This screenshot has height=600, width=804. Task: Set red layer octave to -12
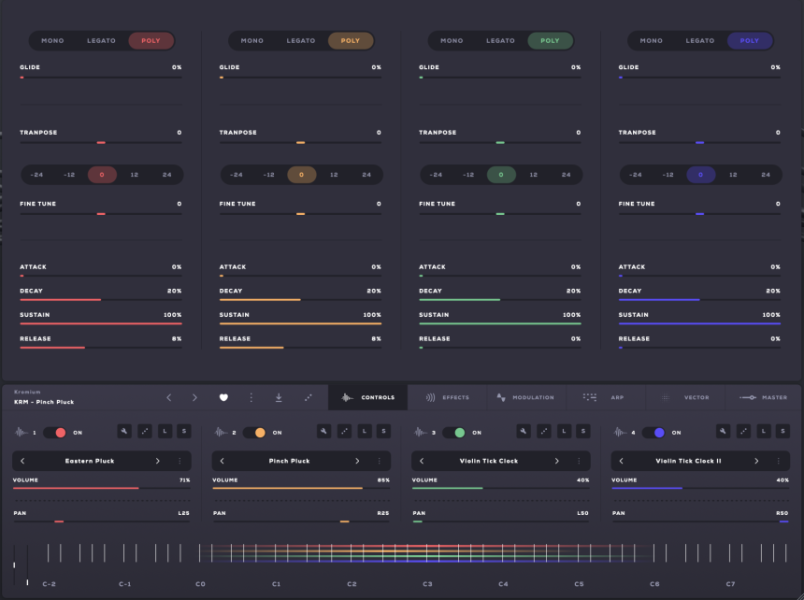(x=69, y=174)
